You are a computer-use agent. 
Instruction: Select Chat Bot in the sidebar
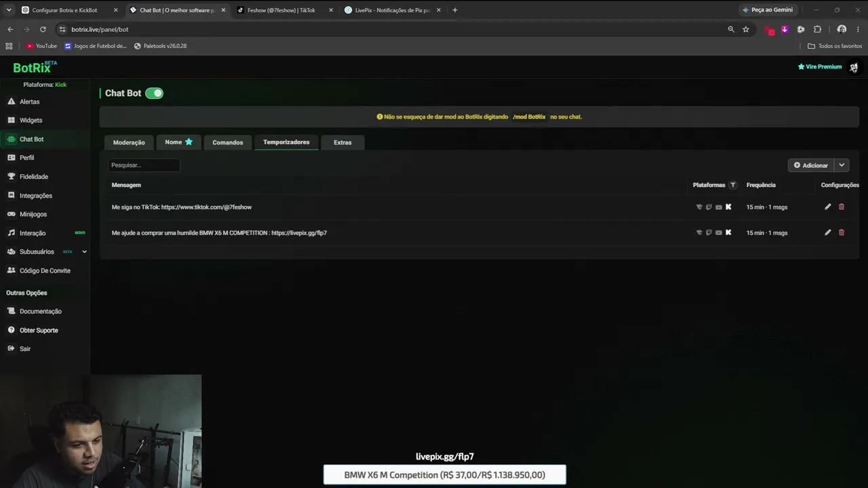45,139
